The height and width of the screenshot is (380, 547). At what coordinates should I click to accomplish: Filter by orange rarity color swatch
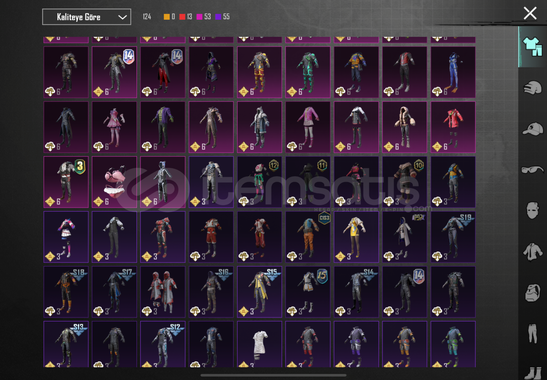click(x=167, y=17)
